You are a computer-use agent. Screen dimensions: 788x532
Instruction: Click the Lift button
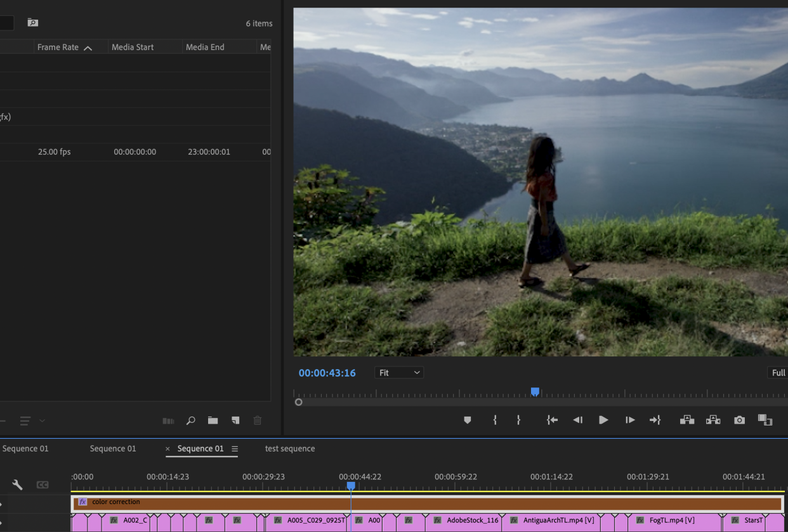687,420
